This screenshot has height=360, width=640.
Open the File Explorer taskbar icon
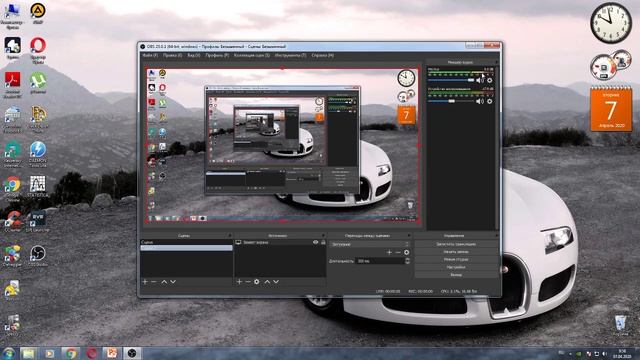29,353
